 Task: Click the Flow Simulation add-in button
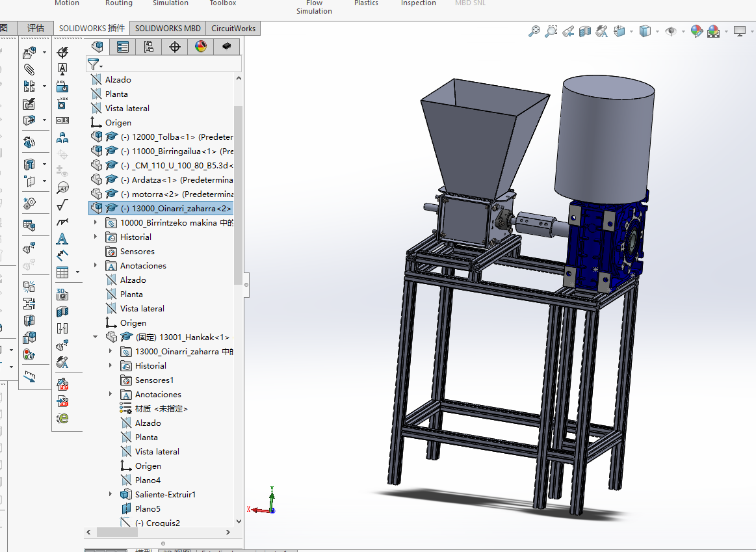pos(314,7)
